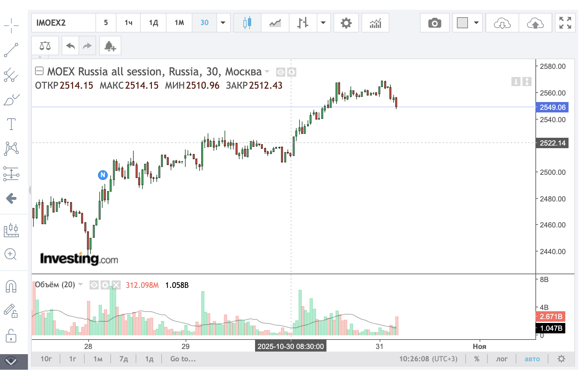Select the trend line drawing tool
Viewport: 588px width, 373px height.
11,50
